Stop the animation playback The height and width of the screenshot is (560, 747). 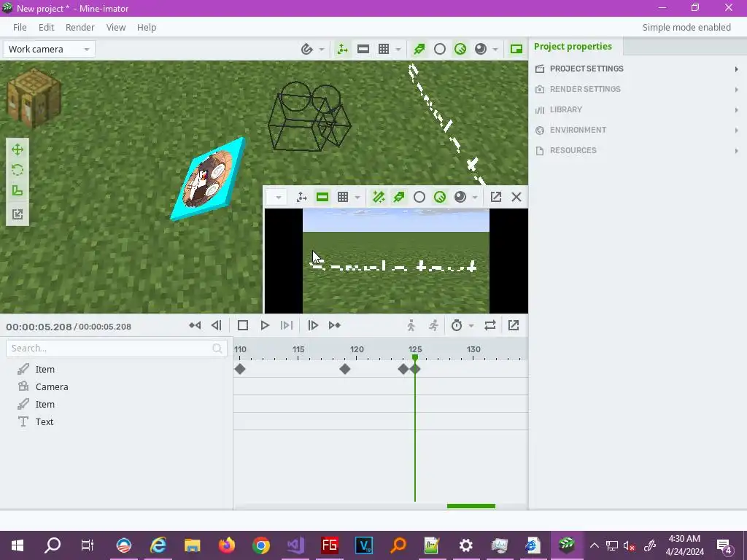(x=242, y=325)
